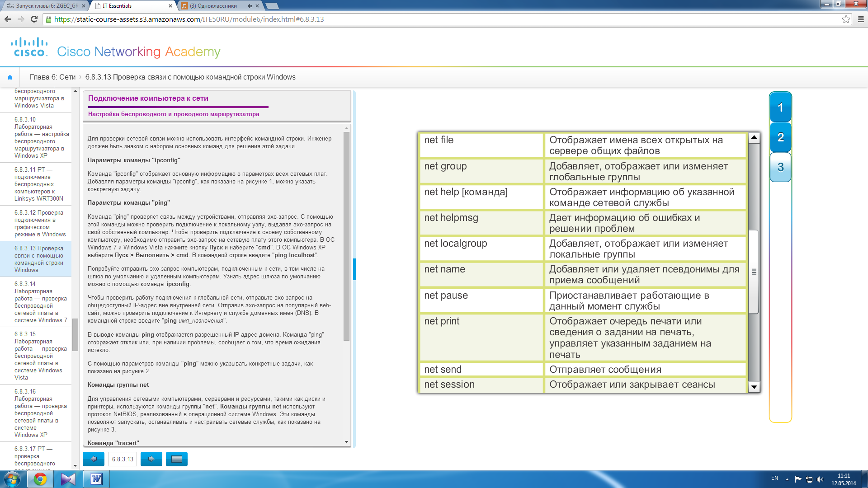Open Chrome from the taskbar

coord(40,479)
